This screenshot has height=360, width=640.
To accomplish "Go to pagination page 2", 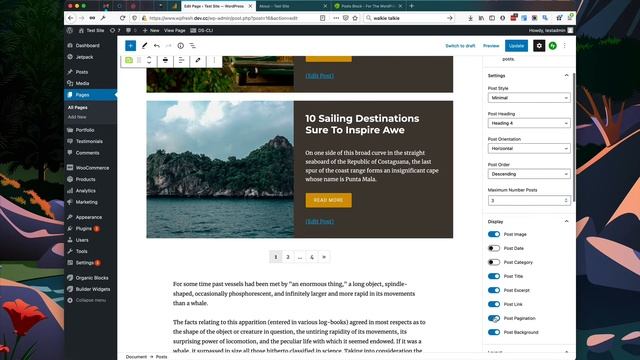I will (288, 257).
